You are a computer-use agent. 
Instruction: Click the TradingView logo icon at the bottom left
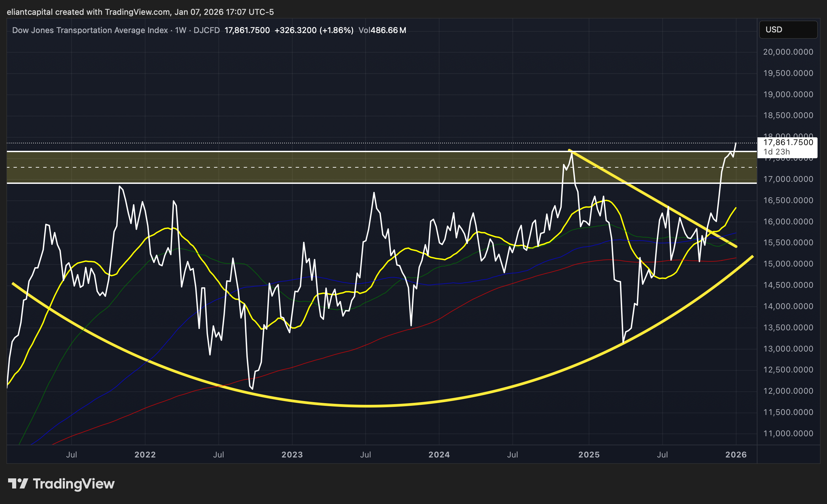(x=18, y=483)
